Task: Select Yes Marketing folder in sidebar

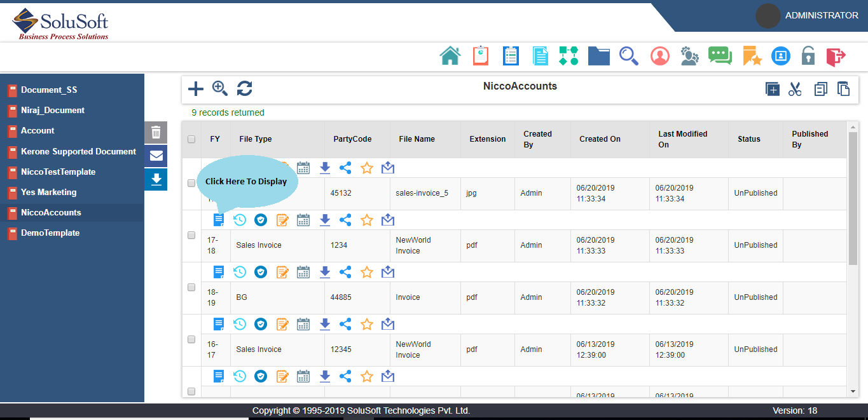Action: (48, 192)
